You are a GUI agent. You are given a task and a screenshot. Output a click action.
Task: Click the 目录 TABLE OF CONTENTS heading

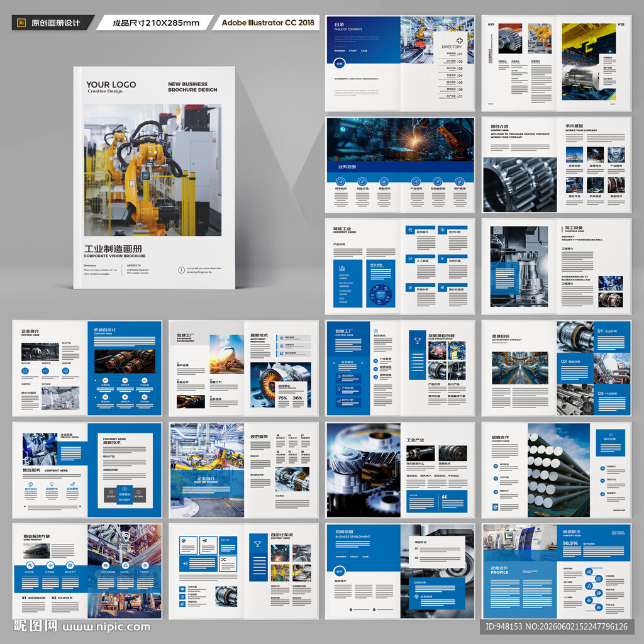pos(348,26)
